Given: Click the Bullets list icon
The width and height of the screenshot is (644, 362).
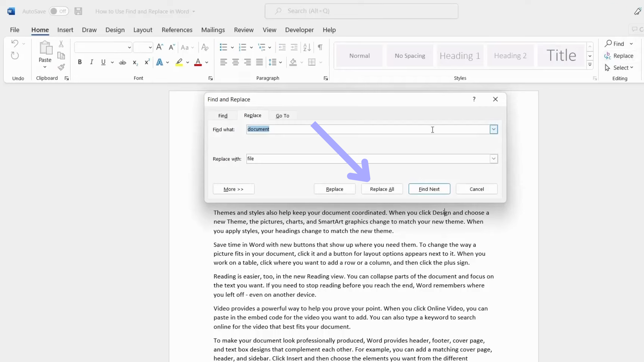Looking at the screenshot, I should pos(223,47).
